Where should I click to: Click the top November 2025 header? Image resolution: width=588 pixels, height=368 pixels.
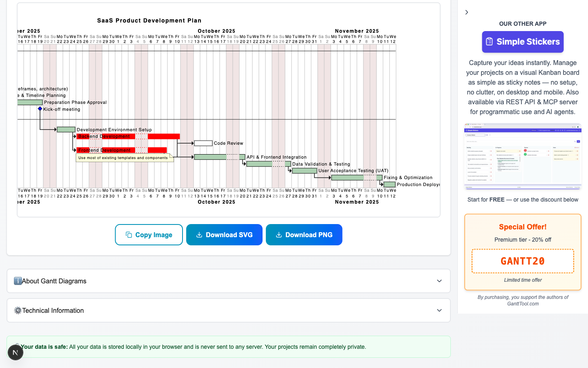[357, 31]
